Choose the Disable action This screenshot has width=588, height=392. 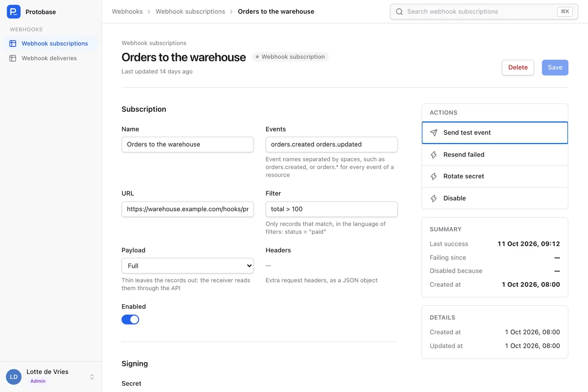pyautogui.click(x=495, y=199)
